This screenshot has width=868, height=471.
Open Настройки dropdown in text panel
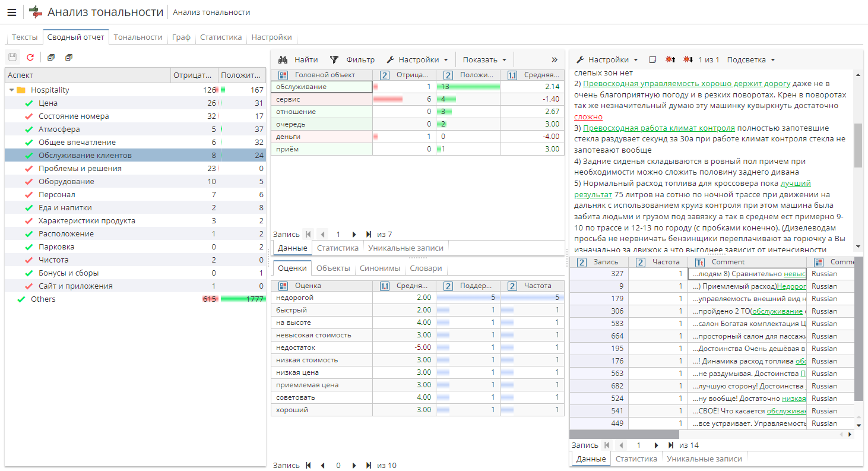click(x=607, y=60)
